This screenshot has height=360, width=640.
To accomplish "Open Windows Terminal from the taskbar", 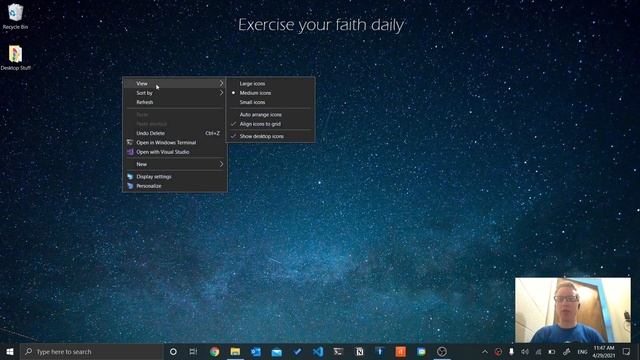I will tap(338, 351).
